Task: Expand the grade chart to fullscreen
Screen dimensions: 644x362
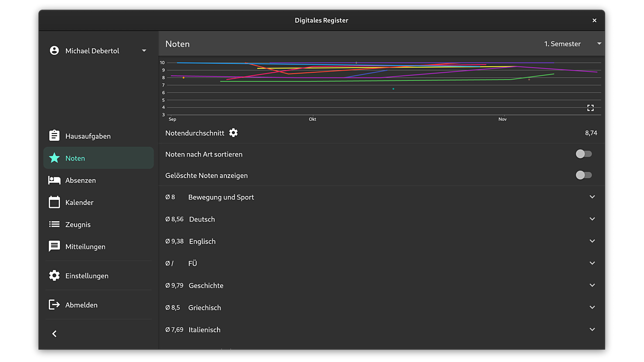Action: click(x=590, y=108)
